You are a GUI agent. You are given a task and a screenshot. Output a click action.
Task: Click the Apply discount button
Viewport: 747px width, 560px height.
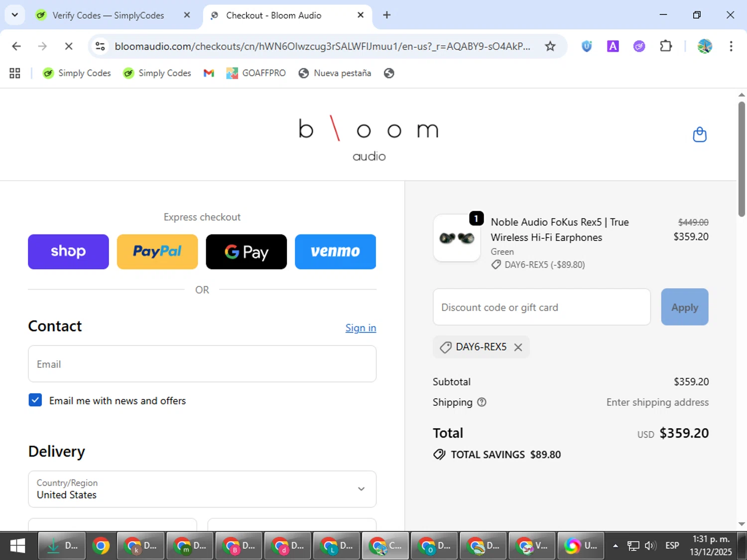(685, 307)
